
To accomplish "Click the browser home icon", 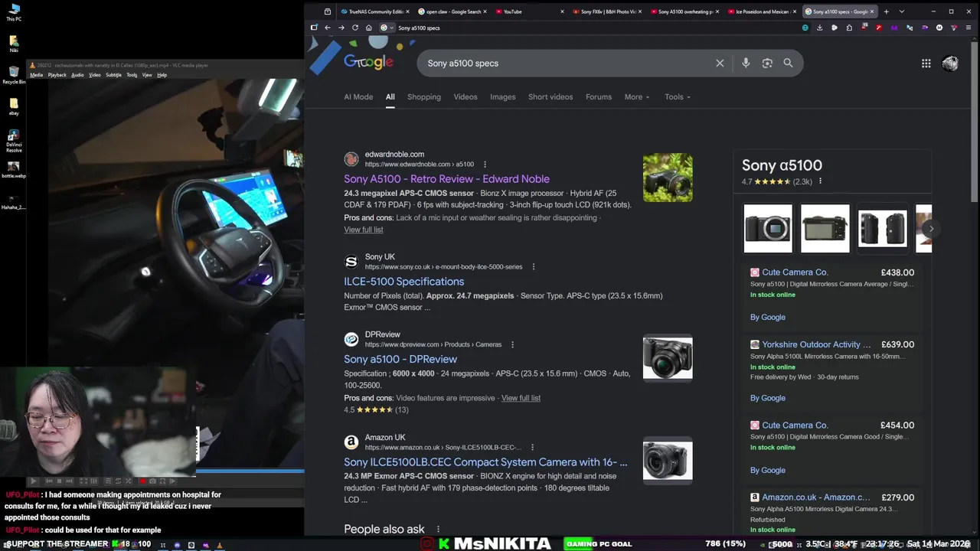I will (x=368, y=28).
